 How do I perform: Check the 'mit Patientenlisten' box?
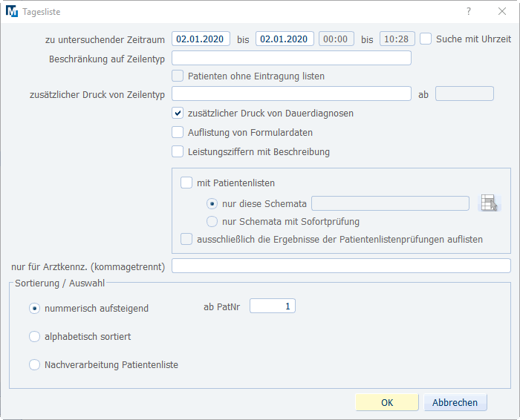186,183
